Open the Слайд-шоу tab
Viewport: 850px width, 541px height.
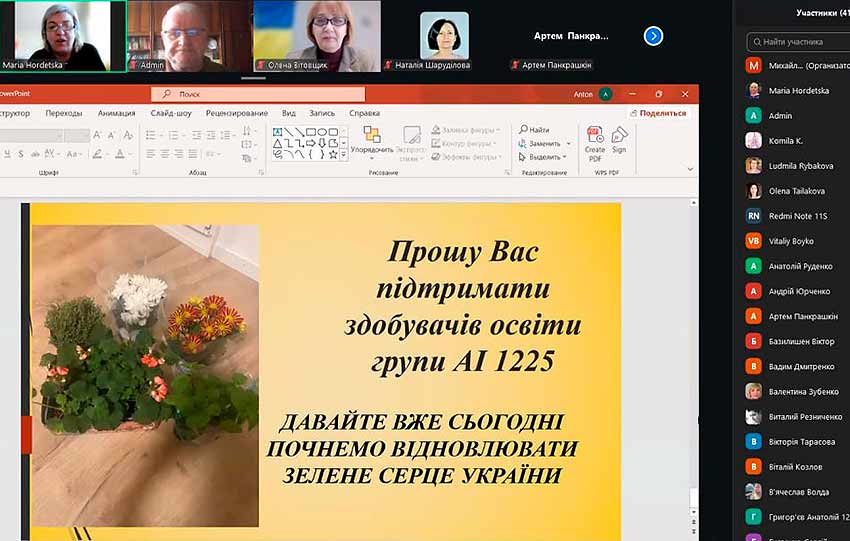tap(171, 113)
